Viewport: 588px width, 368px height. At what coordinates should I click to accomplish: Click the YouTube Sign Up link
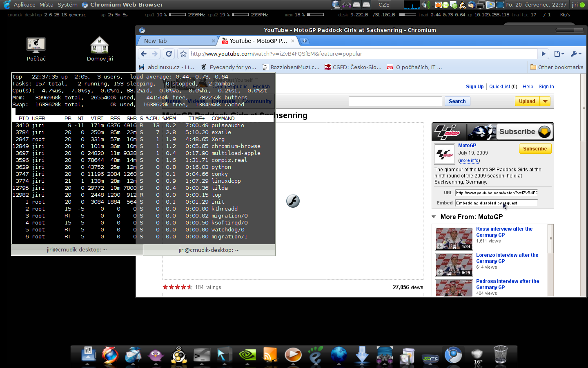(x=474, y=87)
